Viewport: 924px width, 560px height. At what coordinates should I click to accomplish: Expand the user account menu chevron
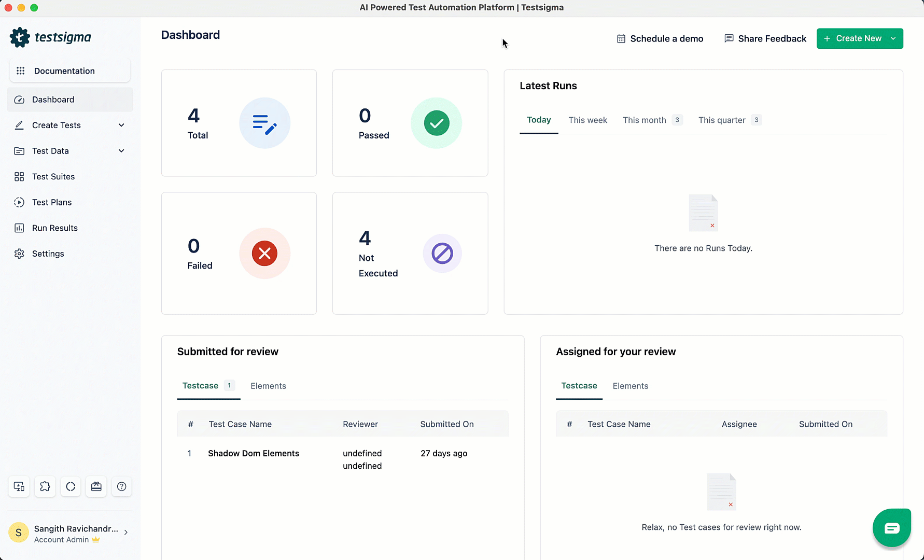(x=126, y=533)
